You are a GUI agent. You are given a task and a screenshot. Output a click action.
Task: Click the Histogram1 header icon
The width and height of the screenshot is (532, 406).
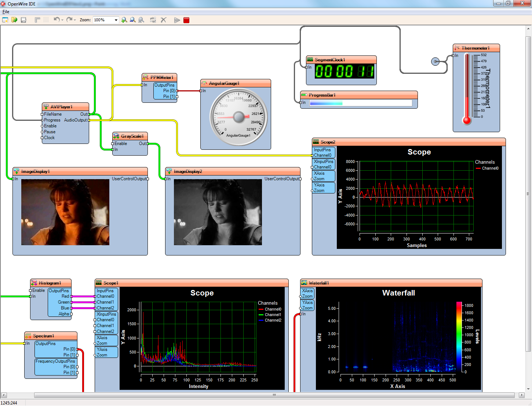tap(34, 283)
